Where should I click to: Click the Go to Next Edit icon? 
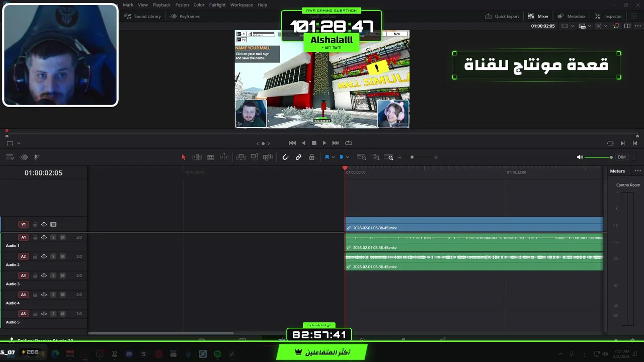(623, 143)
